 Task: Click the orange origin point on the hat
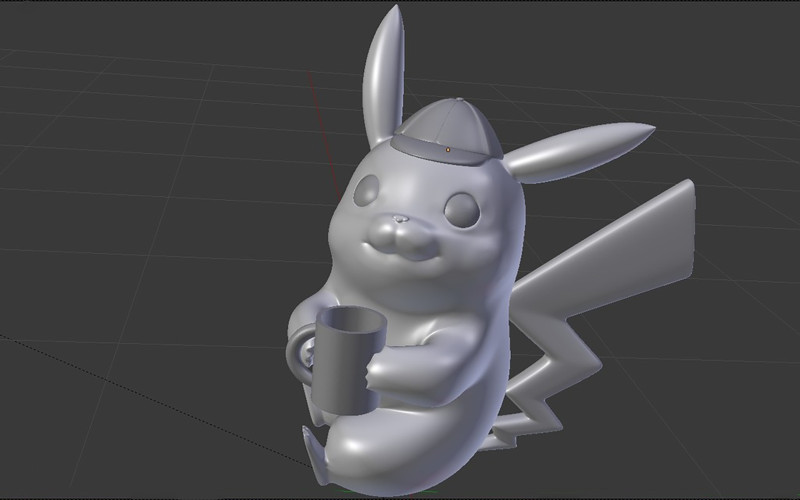[448, 149]
